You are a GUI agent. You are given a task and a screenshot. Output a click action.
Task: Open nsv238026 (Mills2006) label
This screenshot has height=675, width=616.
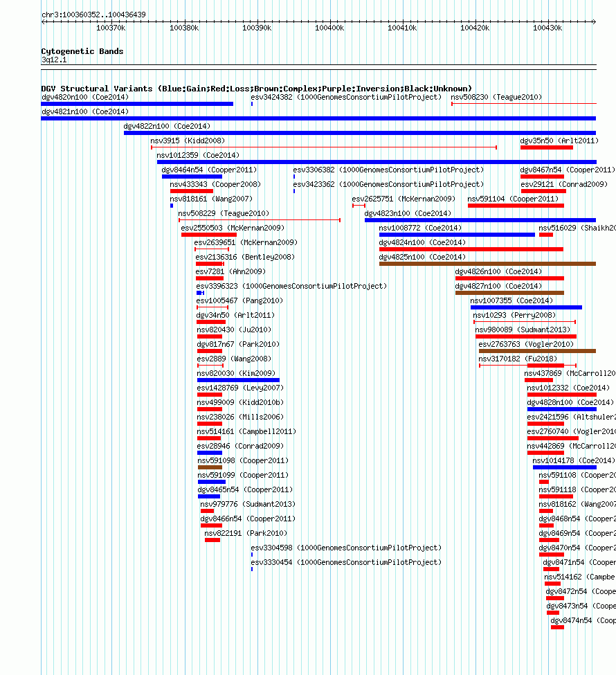pyautogui.click(x=240, y=417)
